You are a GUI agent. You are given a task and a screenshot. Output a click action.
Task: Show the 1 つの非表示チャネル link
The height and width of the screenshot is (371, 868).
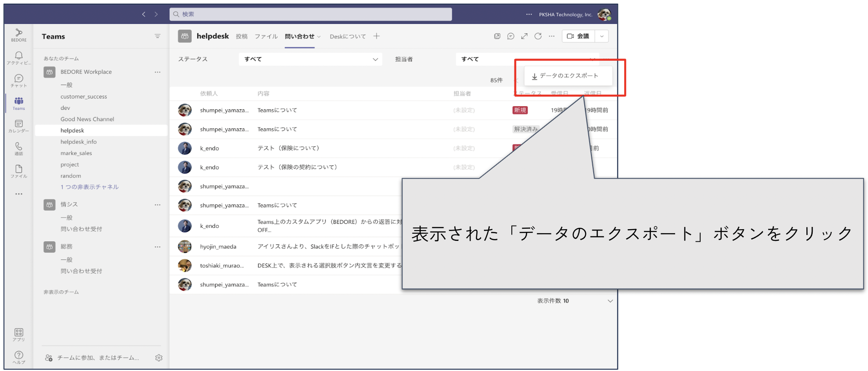(89, 187)
